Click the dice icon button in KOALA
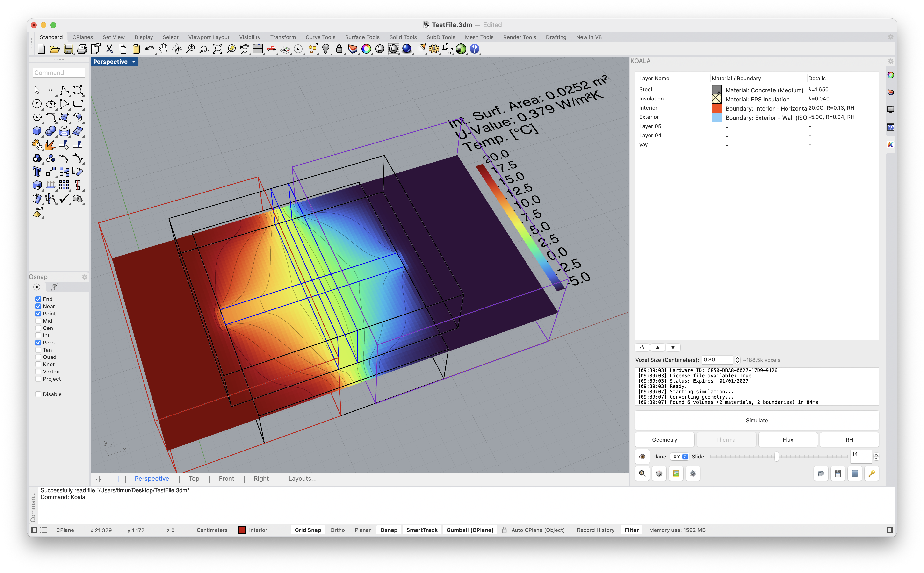This screenshot has width=924, height=573. pos(659,473)
